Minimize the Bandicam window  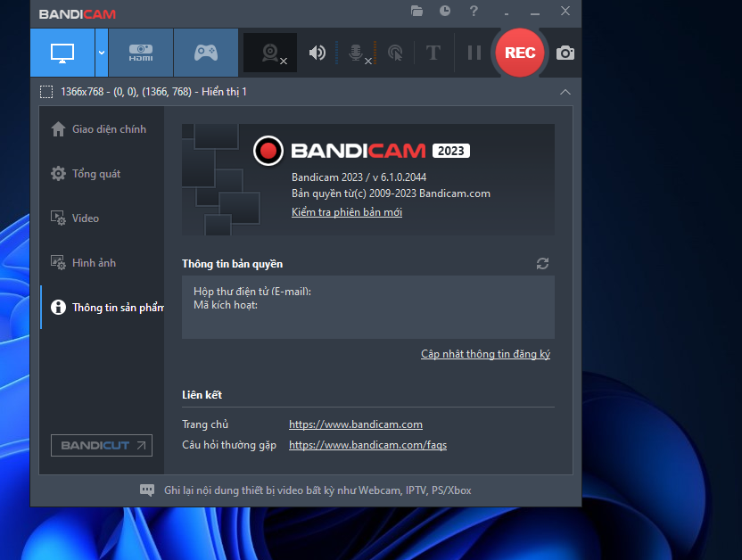pos(535,12)
